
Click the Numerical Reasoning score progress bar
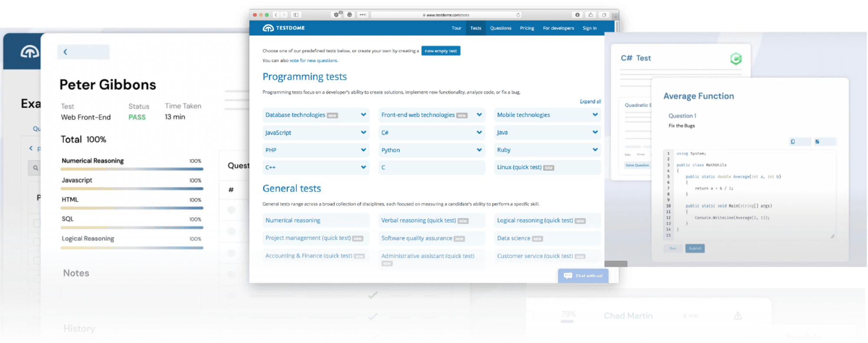132,169
